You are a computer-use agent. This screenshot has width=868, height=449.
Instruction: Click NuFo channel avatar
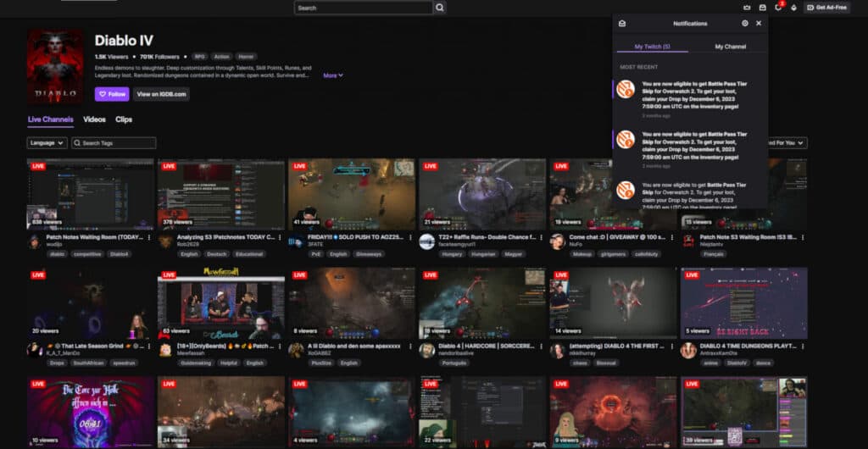558,241
